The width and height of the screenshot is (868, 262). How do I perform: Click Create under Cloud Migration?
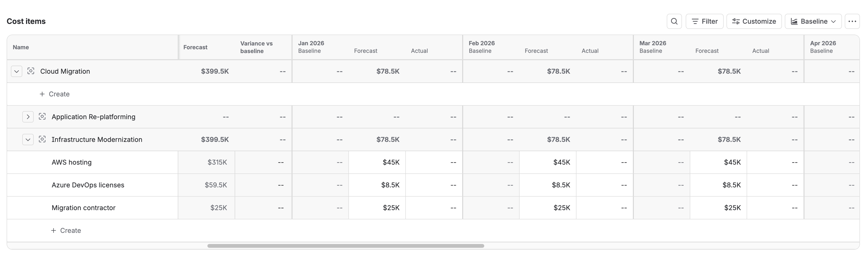tap(55, 94)
